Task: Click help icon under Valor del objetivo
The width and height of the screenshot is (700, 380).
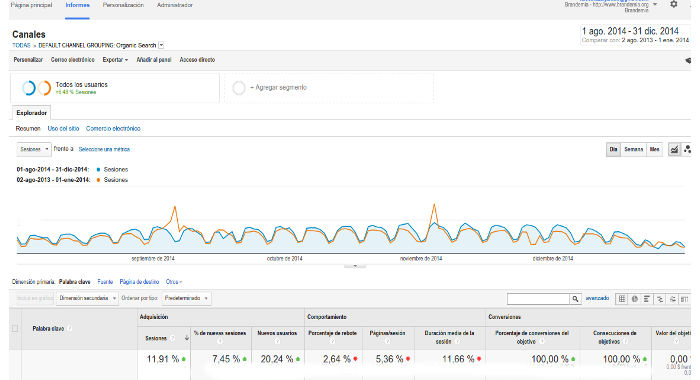Action: coord(676,342)
